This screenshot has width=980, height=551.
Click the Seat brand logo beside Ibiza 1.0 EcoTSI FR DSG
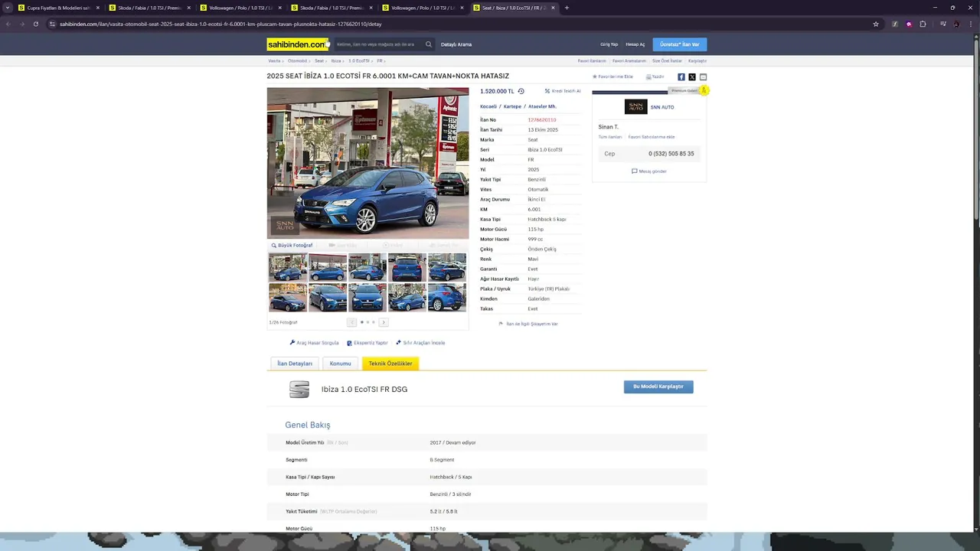point(299,390)
